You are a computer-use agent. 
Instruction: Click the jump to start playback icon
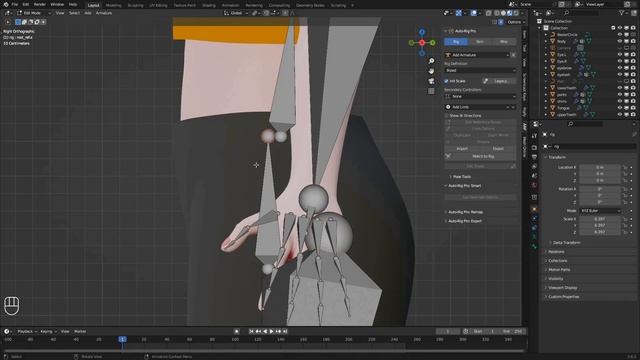[x=251, y=331]
